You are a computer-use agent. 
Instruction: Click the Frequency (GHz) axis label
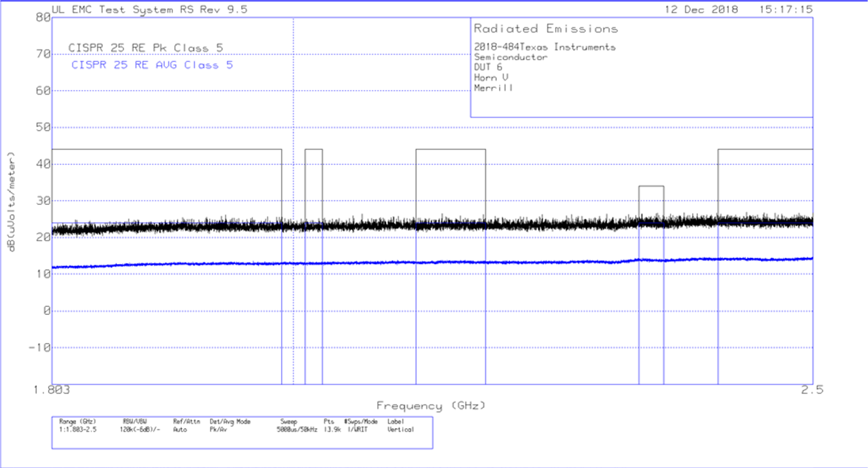431,405
